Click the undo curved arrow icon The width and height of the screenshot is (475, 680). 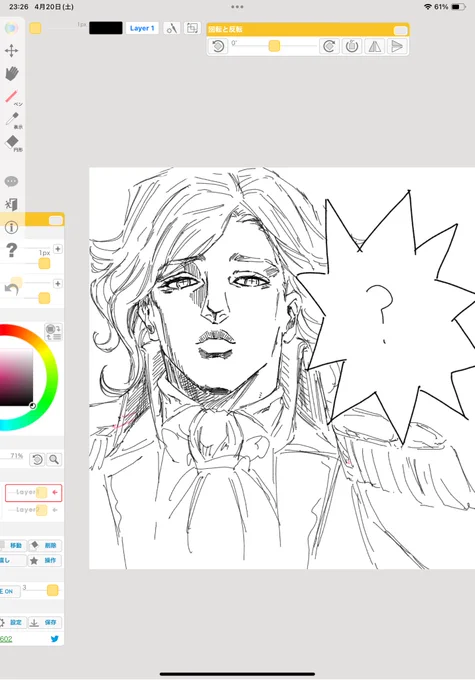click(11, 289)
